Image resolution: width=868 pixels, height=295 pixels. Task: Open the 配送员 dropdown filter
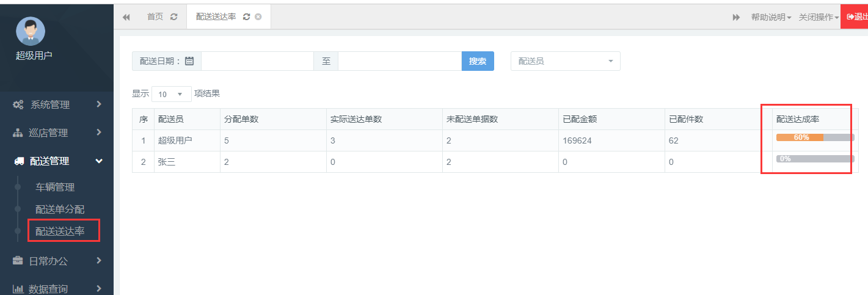(x=566, y=61)
